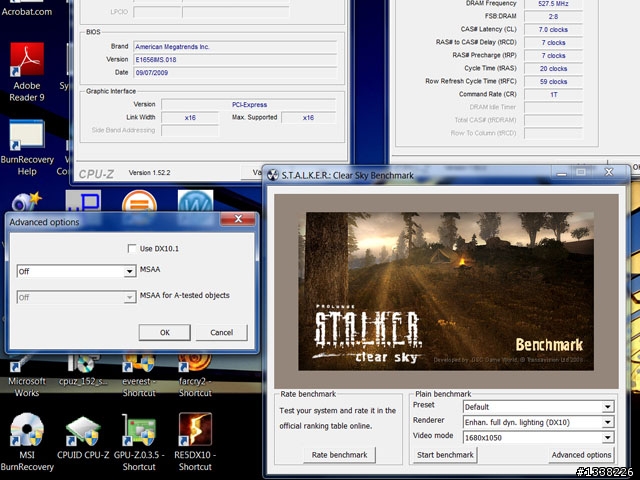Click the Command Rate 1T value
This screenshot has width=640, height=480.
point(553,95)
